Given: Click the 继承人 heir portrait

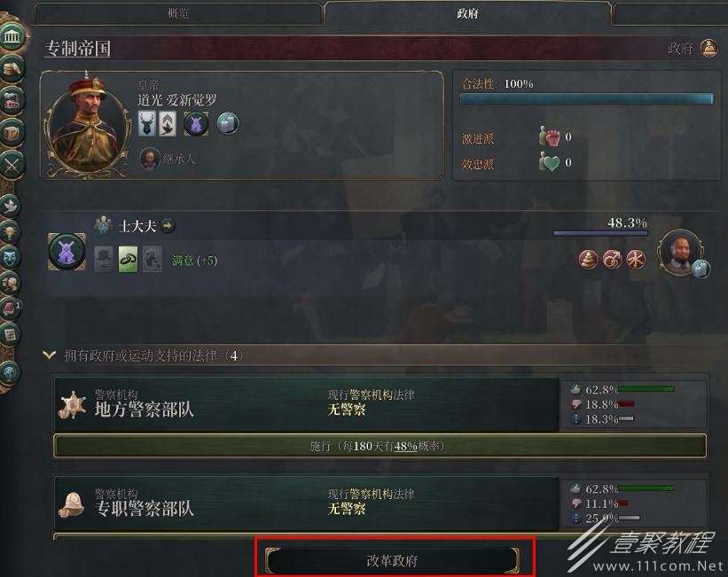Looking at the screenshot, I should pyautogui.click(x=150, y=159).
